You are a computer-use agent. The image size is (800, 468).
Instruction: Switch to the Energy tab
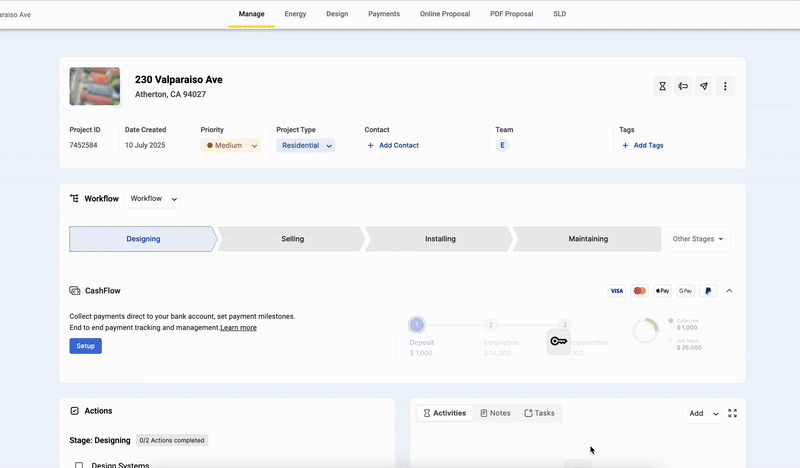coord(295,14)
